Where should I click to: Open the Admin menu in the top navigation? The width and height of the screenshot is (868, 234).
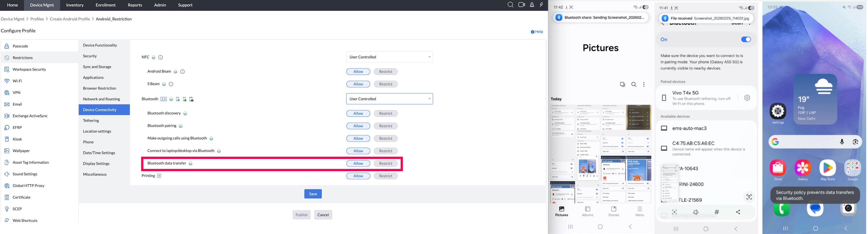160,5
